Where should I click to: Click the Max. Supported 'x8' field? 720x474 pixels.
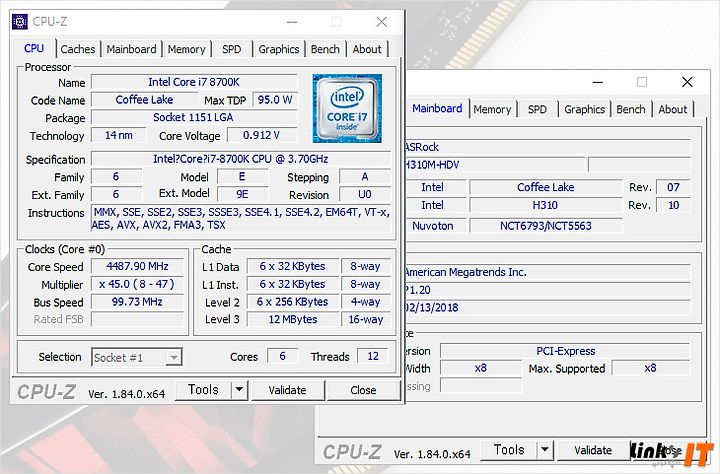coord(651,368)
